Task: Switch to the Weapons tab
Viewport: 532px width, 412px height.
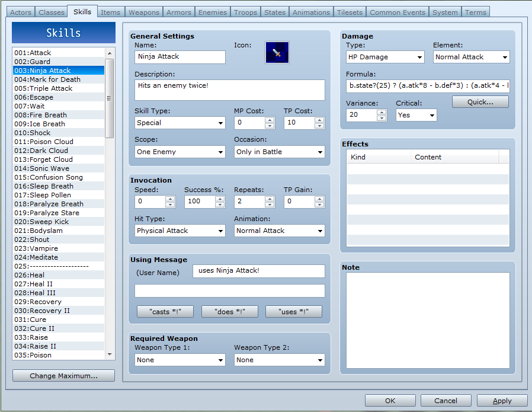Action: [144, 12]
